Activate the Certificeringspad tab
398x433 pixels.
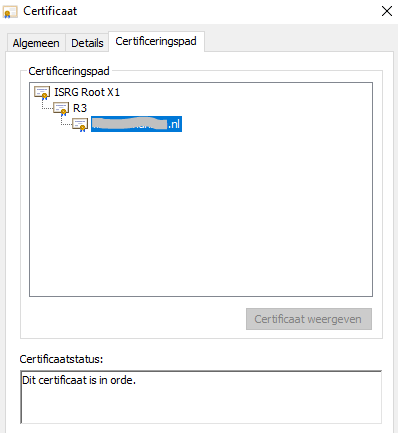point(156,41)
